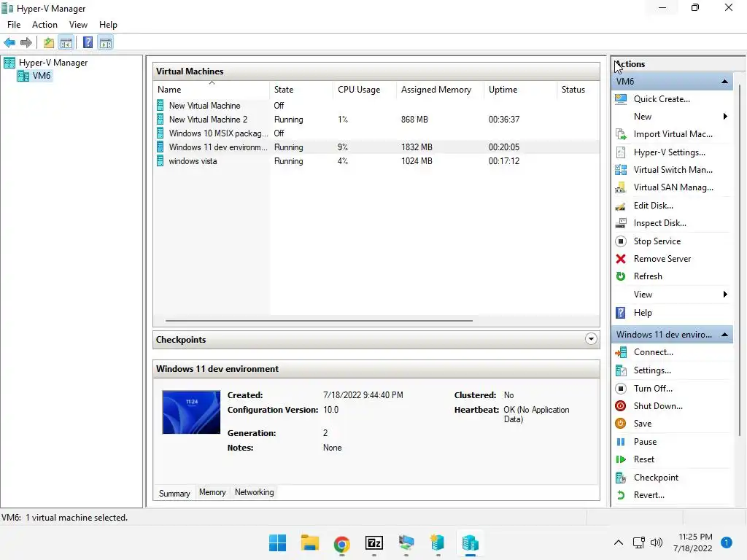
Task: Click the Forward arrow toolbar icon
Action: [x=26, y=43]
